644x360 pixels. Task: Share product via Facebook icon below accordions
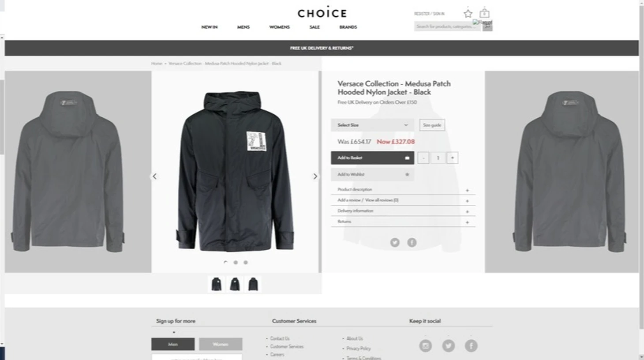(412, 242)
